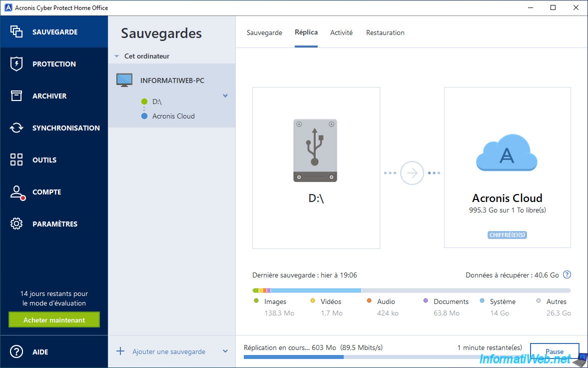Screen dimensions: 588x368
Task: Select D:\ under INFORMATIWEB-PC
Action: 157,101
